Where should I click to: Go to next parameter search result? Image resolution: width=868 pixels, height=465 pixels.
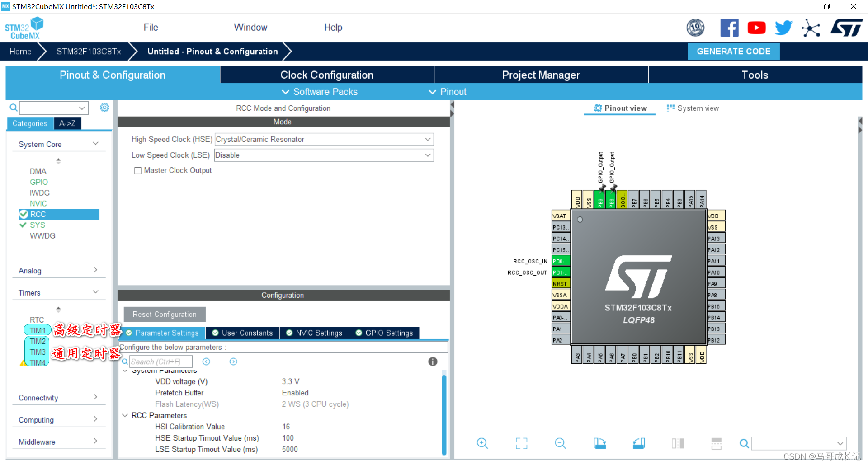pos(233,362)
